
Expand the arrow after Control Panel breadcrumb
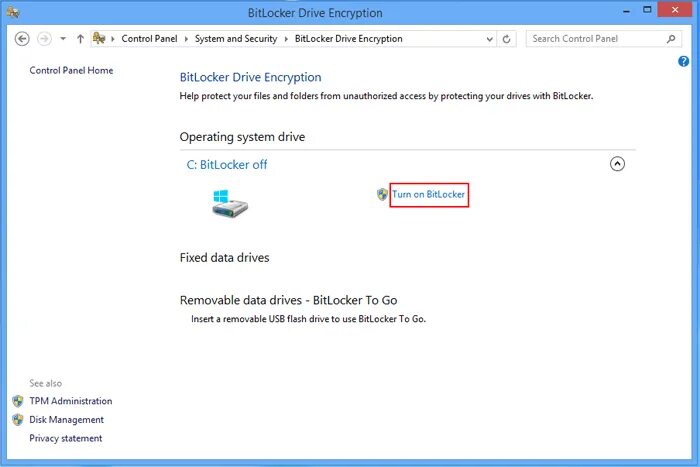tap(186, 39)
